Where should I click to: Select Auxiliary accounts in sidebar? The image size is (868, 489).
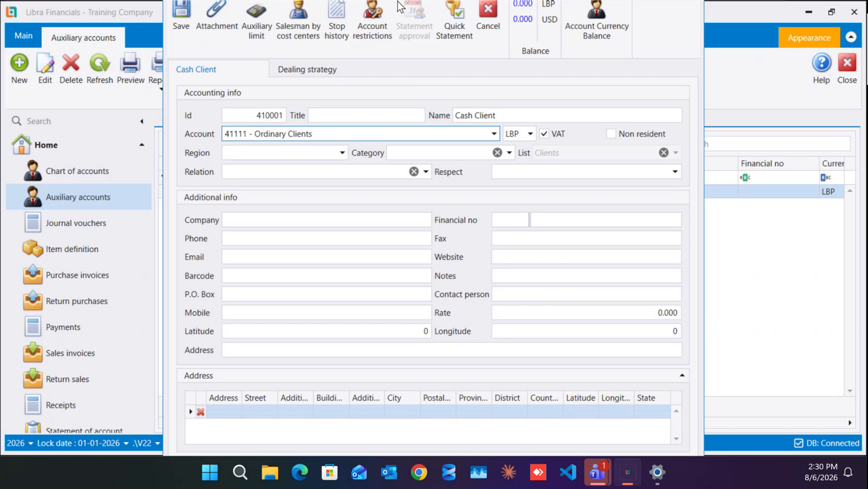point(79,197)
